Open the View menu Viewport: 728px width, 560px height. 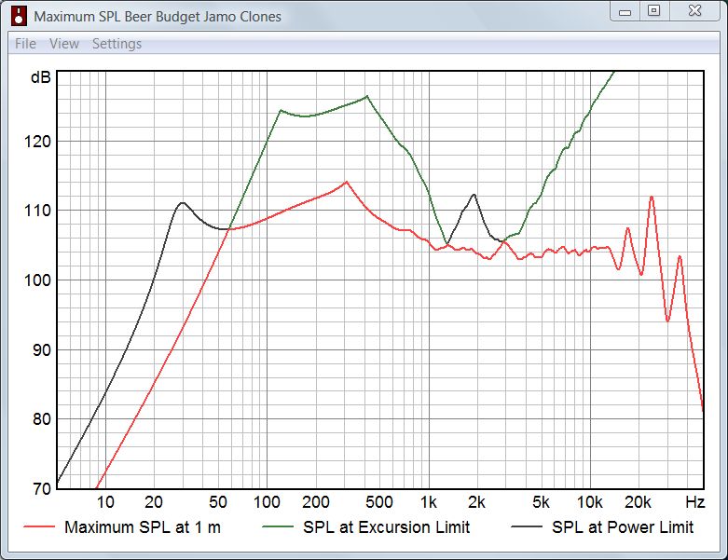click(x=64, y=44)
